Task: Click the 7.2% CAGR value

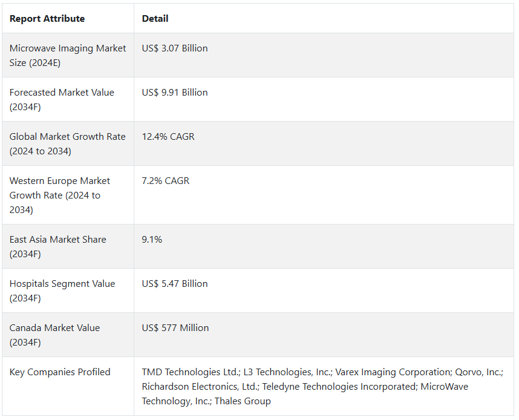Action: (x=166, y=181)
